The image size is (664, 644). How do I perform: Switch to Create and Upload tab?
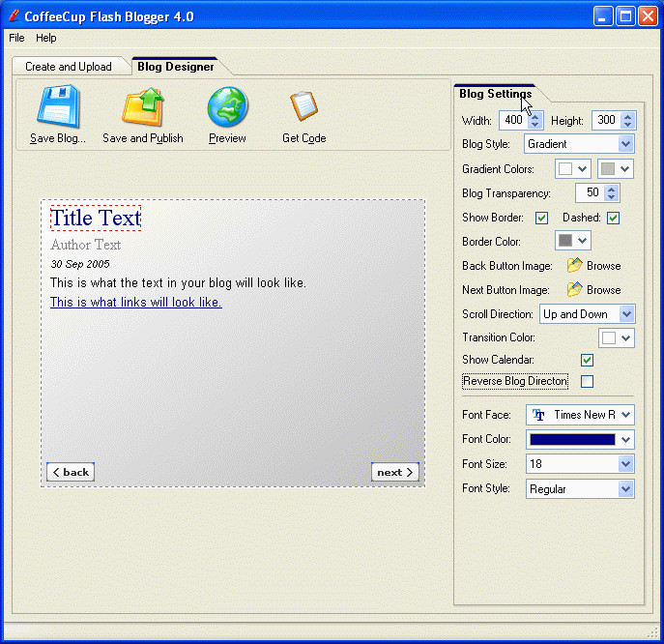coord(69,67)
